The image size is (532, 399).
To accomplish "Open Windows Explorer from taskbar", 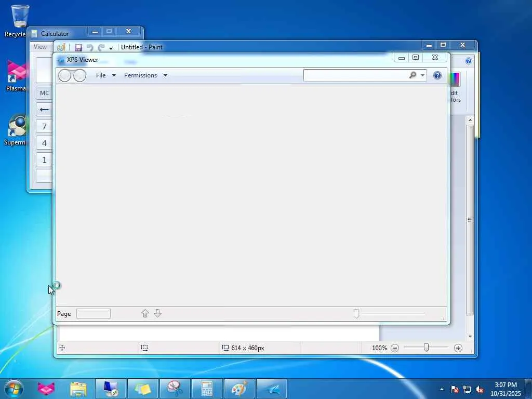I will click(78, 389).
